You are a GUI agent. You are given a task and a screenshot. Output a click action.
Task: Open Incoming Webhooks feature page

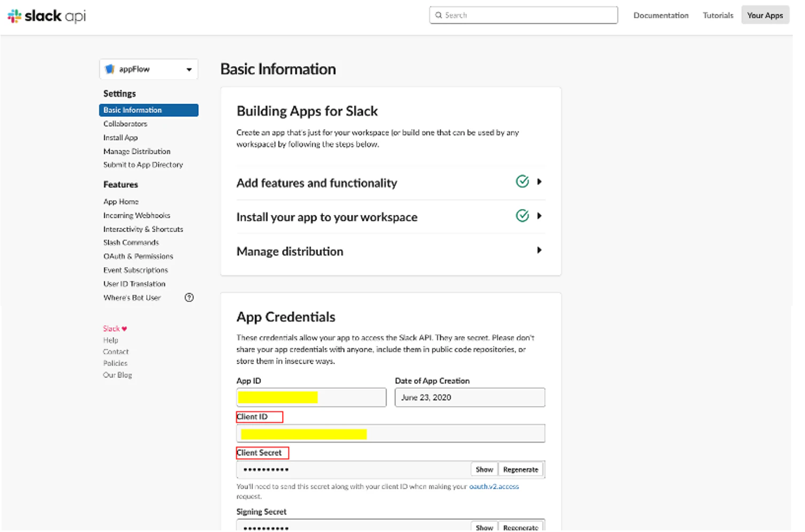click(x=137, y=215)
